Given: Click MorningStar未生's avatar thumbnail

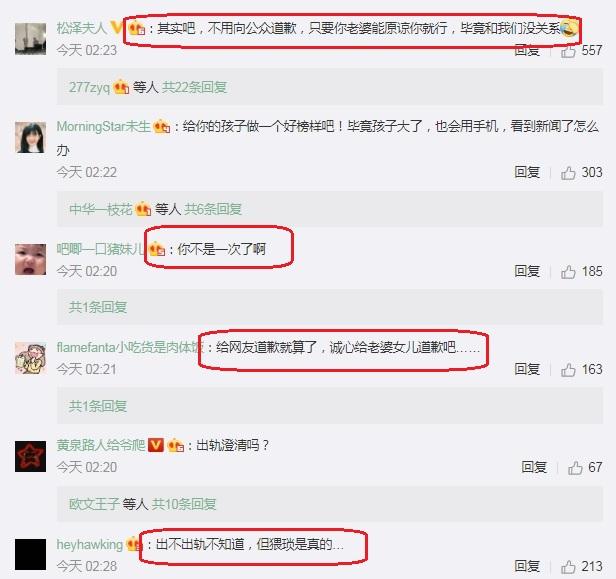Looking at the screenshot, I should tap(30, 137).
